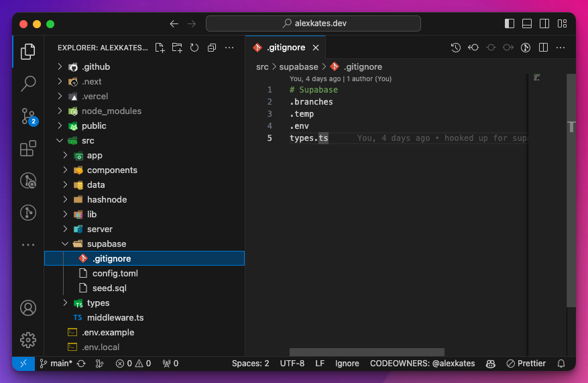This screenshot has height=383, width=588.
Task: Create a new file in Explorer
Action: [160, 48]
